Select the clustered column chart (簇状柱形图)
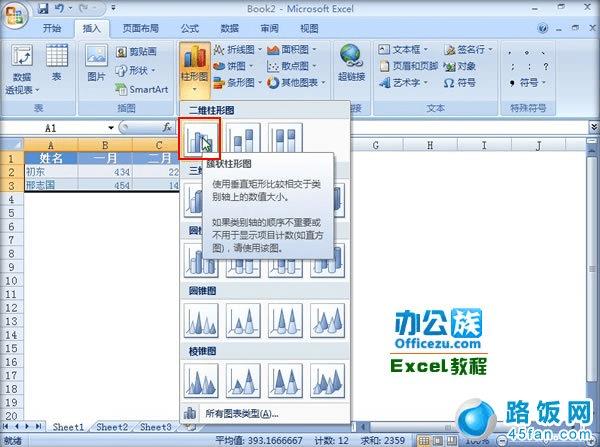This screenshot has height=447, width=600. coord(201,139)
